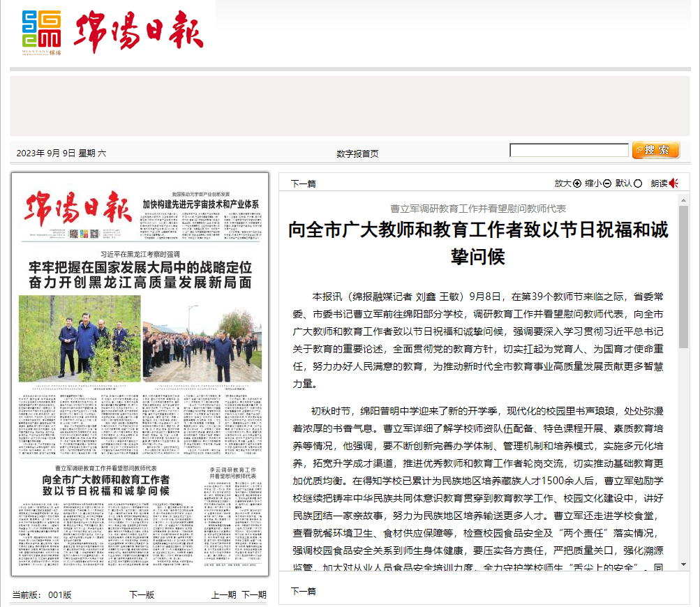
Task: Click the 李云调研教育工作 article on thumbnail
Action: [x=234, y=475]
